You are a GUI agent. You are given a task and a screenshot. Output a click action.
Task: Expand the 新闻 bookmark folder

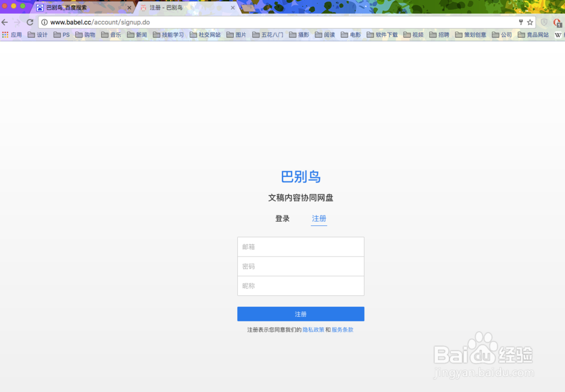point(137,34)
